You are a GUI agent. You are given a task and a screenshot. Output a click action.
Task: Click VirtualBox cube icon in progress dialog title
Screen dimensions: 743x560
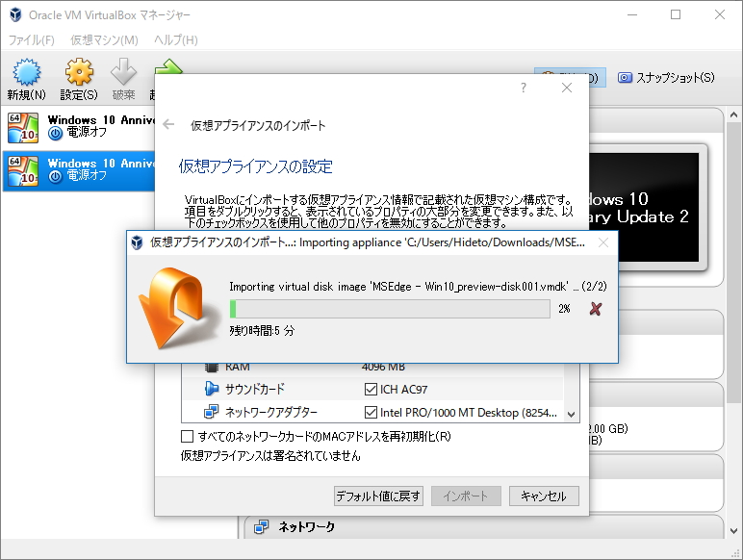tap(137, 242)
